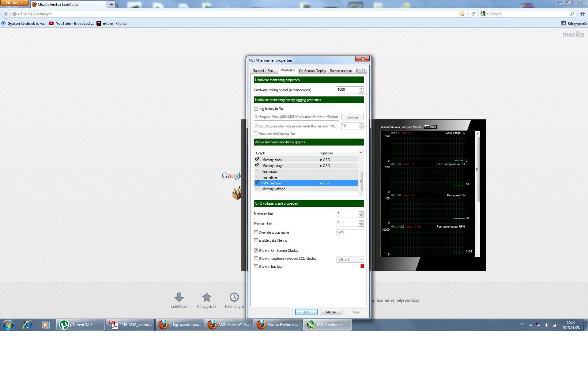Click the Letöltések downloads icon
588x386 pixels.
[x=179, y=297]
